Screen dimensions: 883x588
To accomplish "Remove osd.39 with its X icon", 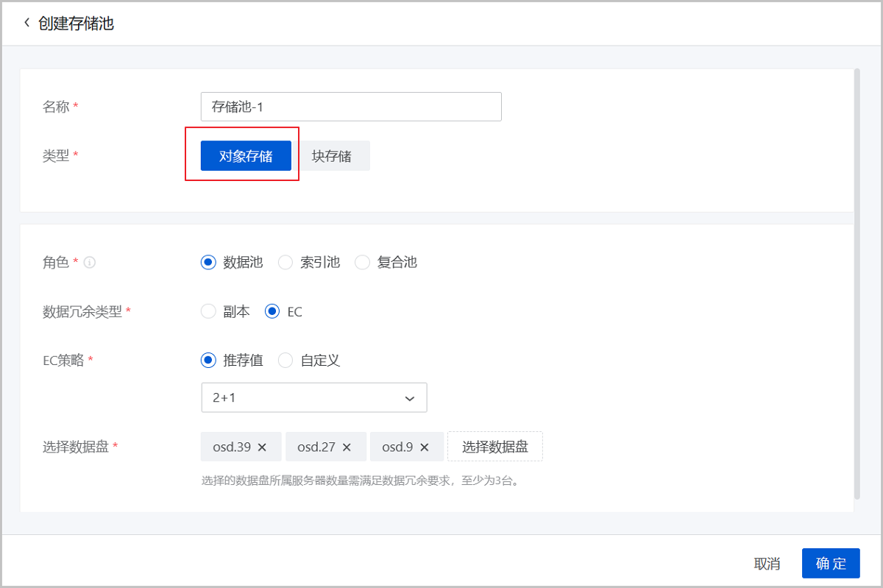I will click(262, 447).
